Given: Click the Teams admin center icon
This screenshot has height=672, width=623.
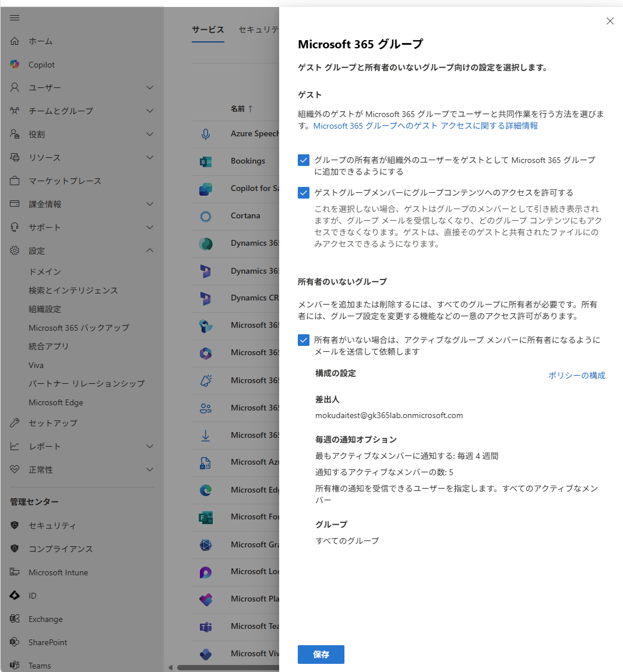Looking at the screenshot, I should pos(15,665).
